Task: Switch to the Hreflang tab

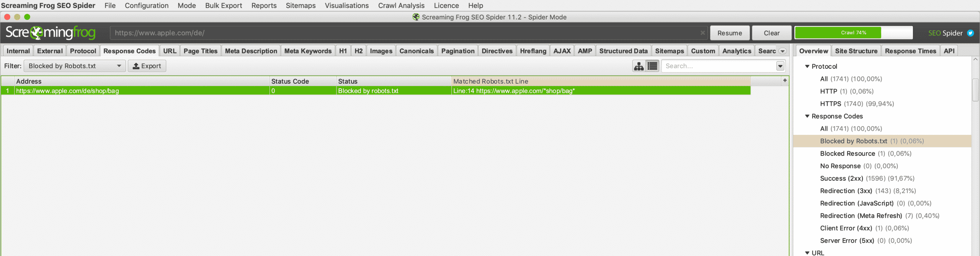Action: [x=533, y=51]
